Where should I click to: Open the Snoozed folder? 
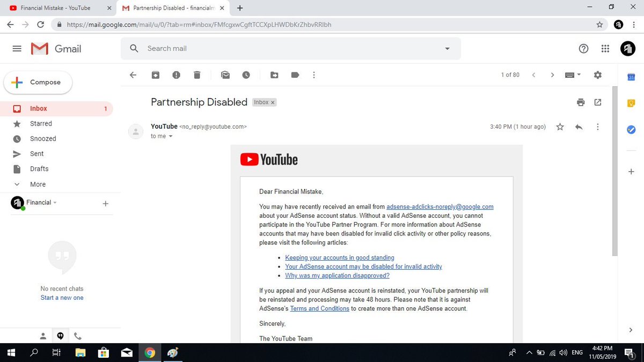pyautogui.click(x=56, y=138)
